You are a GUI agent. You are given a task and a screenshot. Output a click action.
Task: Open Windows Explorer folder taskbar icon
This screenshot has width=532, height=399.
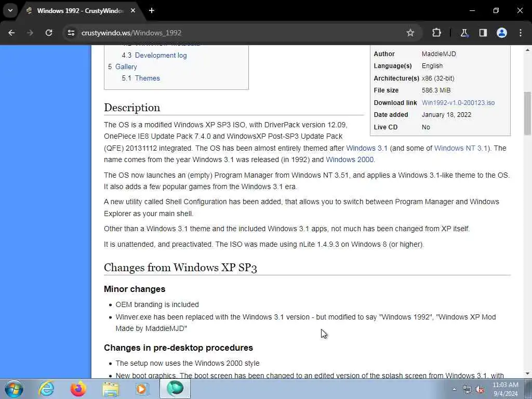click(x=111, y=390)
